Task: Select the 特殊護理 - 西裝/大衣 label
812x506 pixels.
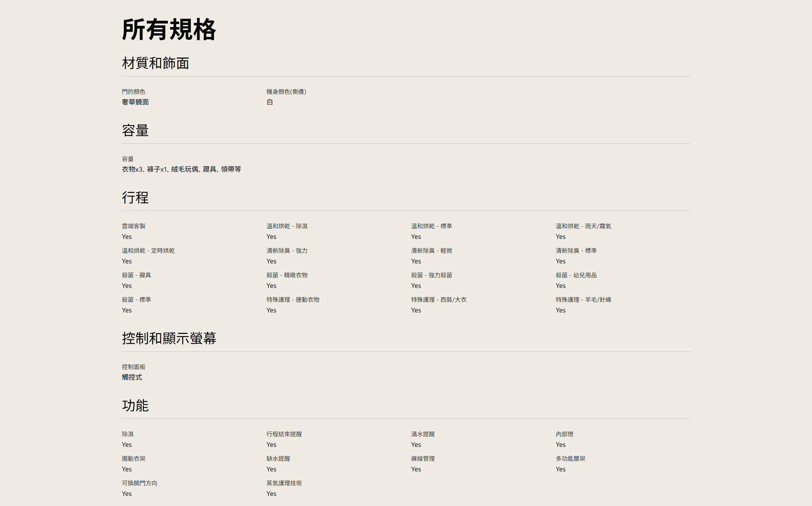Action: (438, 300)
